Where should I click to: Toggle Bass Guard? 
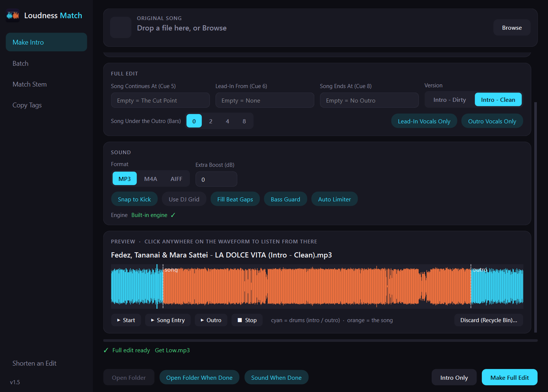tap(285, 199)
